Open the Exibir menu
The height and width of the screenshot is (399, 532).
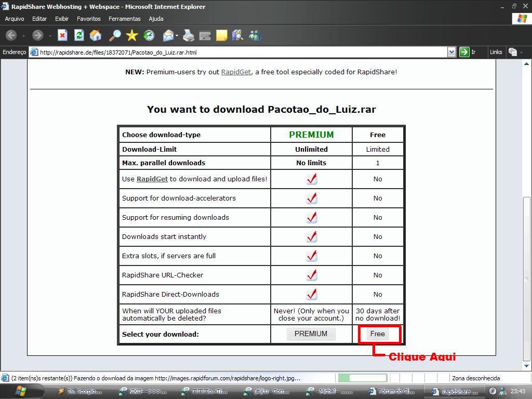[x=62, y=19]
